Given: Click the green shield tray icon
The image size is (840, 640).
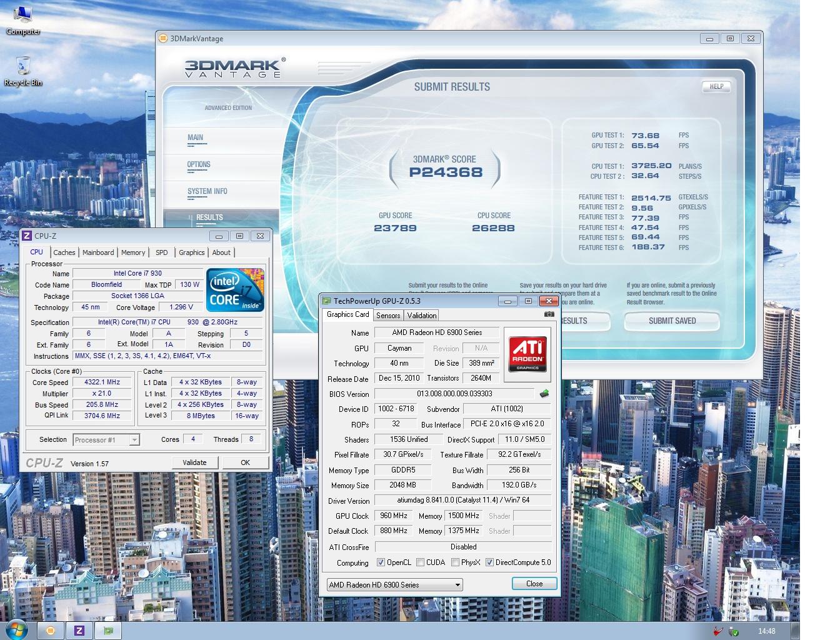Looking at the screenshot, I should (x=733, y=631).
